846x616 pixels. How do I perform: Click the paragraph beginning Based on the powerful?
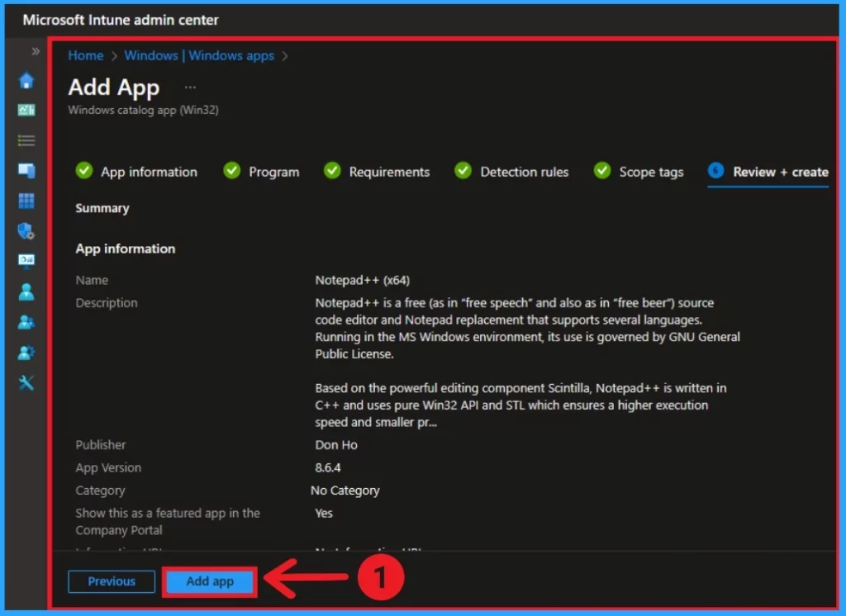tap(521, 405)
